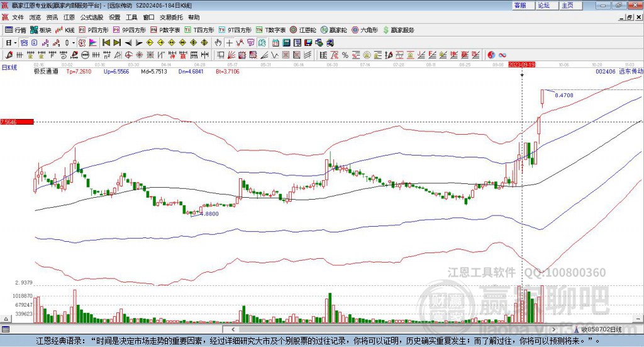Open the 交易委托 menu
644x347 pixels.
[x=171, y=17]
